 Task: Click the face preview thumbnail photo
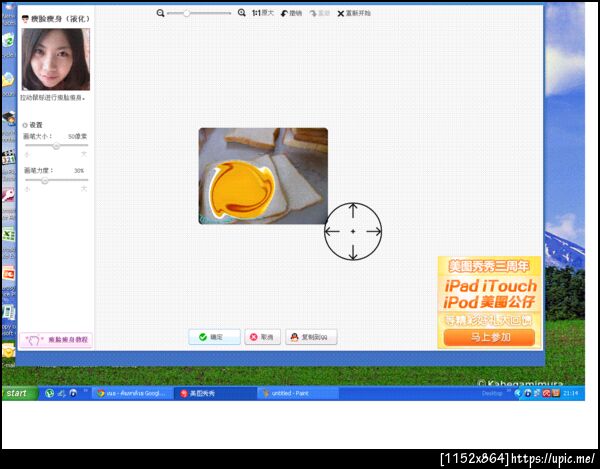tap(56, 59)
